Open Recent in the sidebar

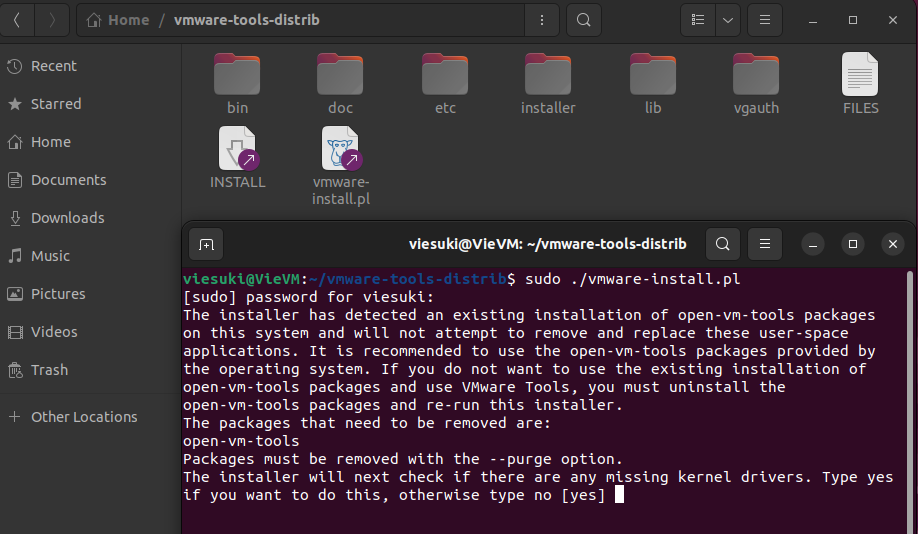click(x=90, y=66)
